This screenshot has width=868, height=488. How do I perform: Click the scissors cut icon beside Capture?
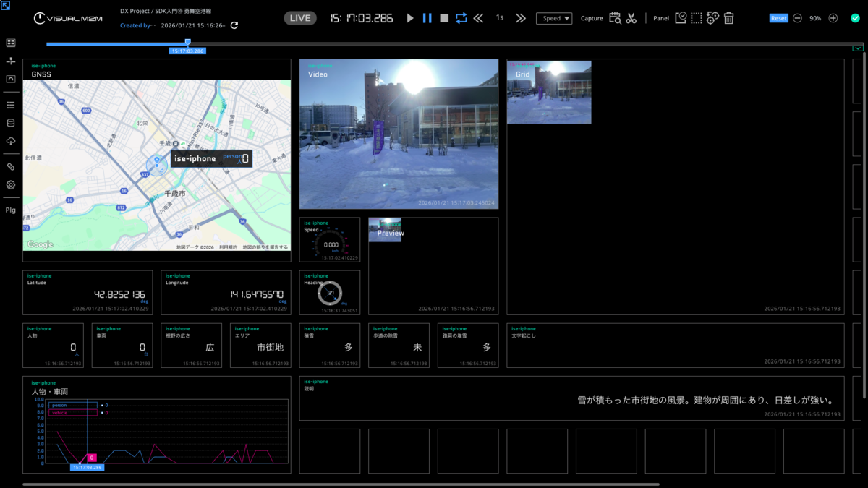pyautogui.click(x=631, y=18)
